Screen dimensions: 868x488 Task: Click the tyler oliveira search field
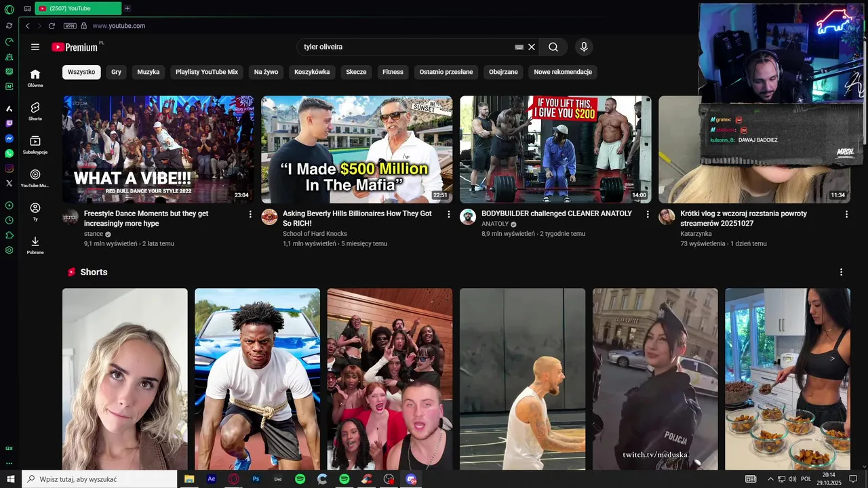[x=407, y=47]
